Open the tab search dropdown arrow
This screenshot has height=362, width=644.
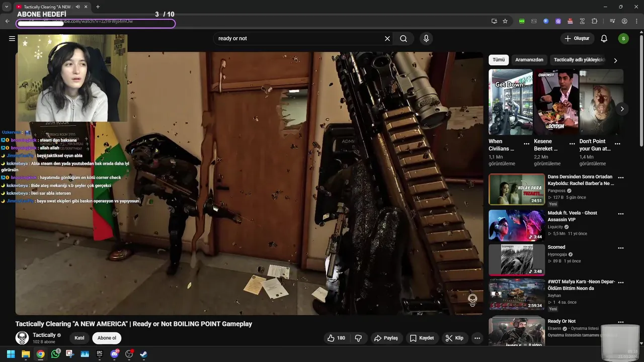pyautogui.click(x=7, y=7)
